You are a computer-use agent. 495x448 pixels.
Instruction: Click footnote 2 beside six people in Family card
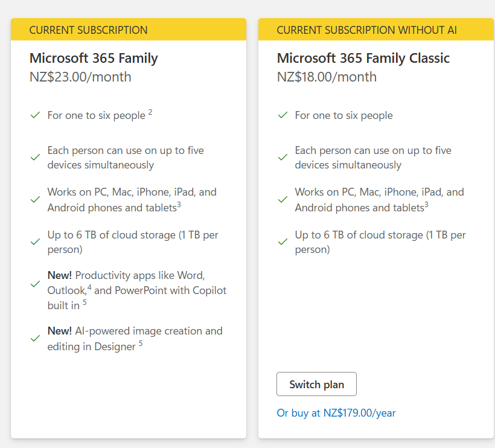point(150,112)
